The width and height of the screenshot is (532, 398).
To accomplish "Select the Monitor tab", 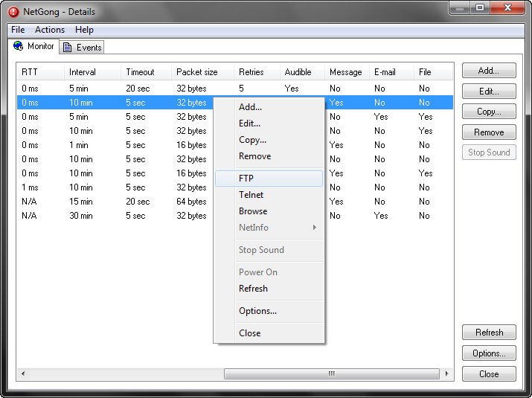I will [34, 46].
